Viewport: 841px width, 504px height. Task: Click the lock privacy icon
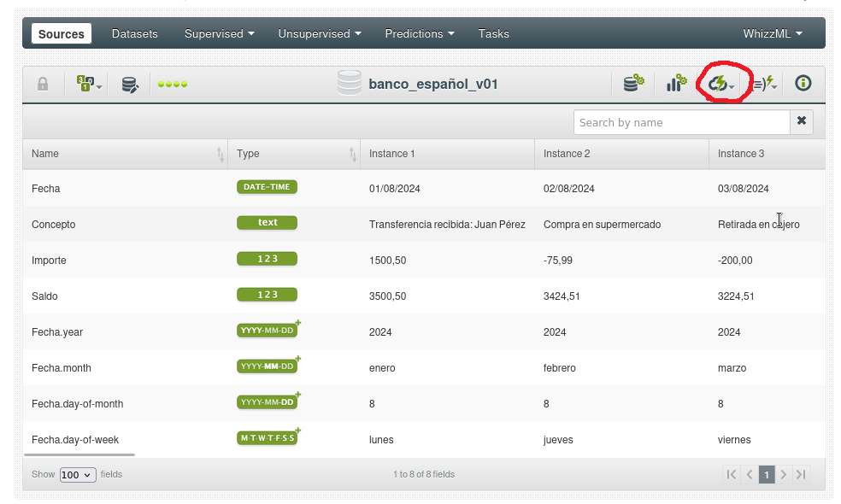pyautogui.click(x=43, y=84)
